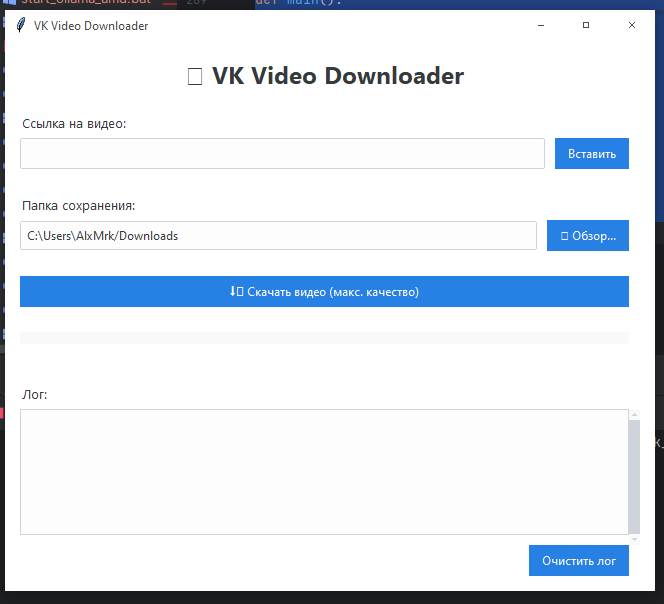Paste the link with the Вставить button

tap(591, 154)
